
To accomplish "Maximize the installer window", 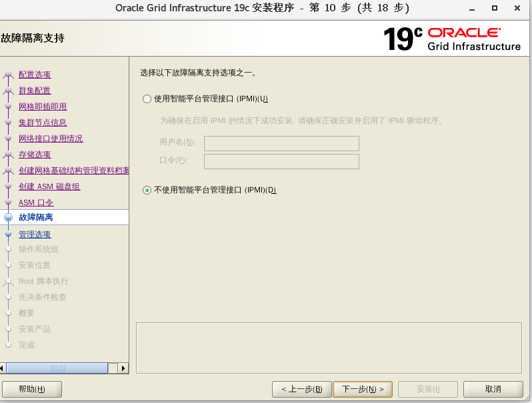I will click(495, 8).
